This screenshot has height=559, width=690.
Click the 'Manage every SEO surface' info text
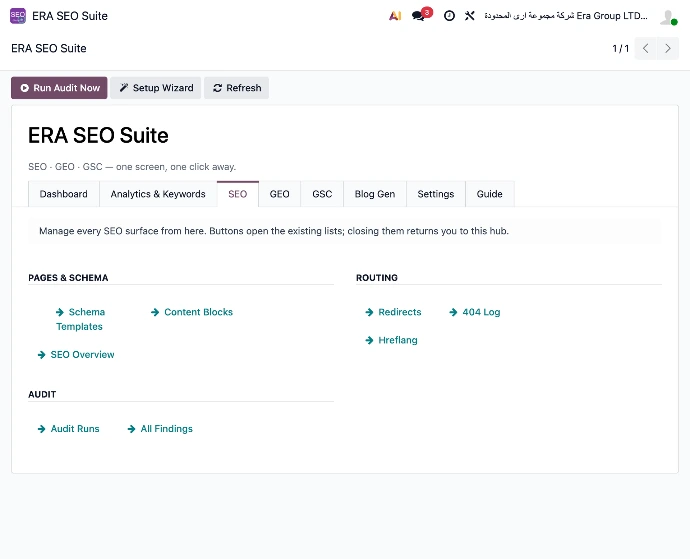pos(274,231)
